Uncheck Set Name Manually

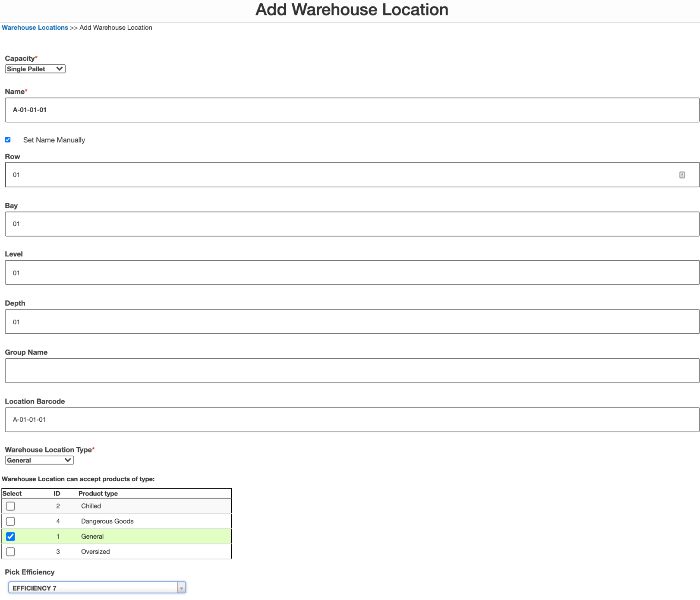click(7, 139)
